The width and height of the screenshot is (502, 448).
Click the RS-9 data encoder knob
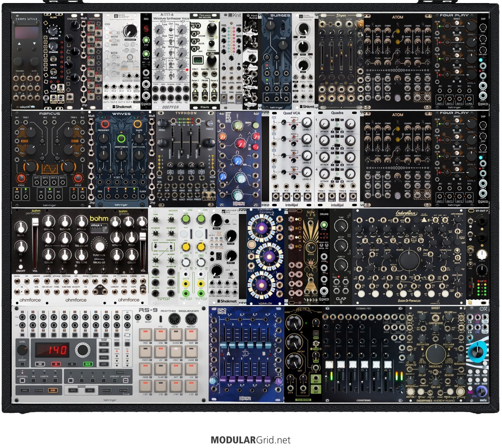(x=82, y=350)
